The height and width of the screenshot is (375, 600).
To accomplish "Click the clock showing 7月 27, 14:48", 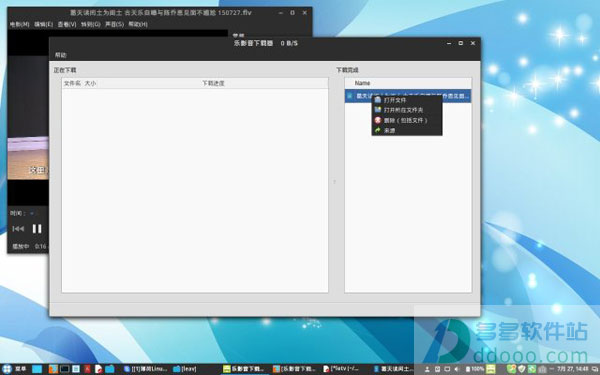I will coord(572,369).
